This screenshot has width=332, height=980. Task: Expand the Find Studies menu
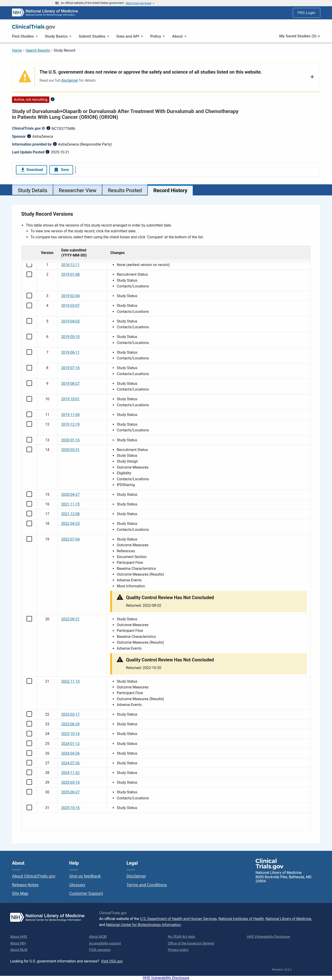[x=25, y=36]
